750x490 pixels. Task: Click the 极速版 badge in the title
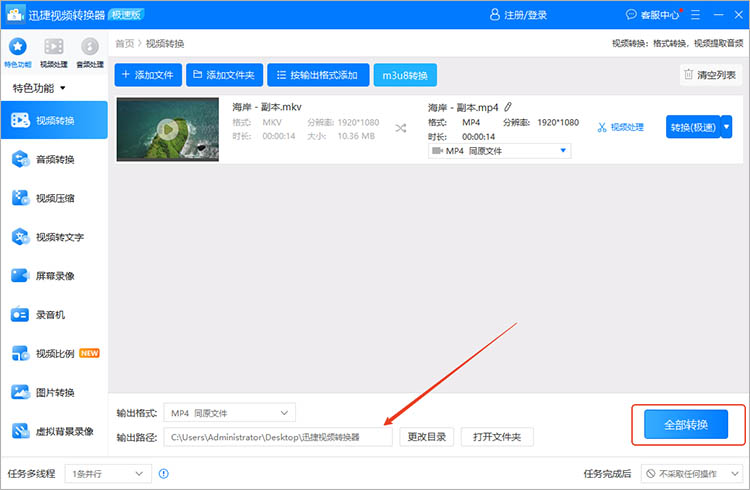click(126, 15)
